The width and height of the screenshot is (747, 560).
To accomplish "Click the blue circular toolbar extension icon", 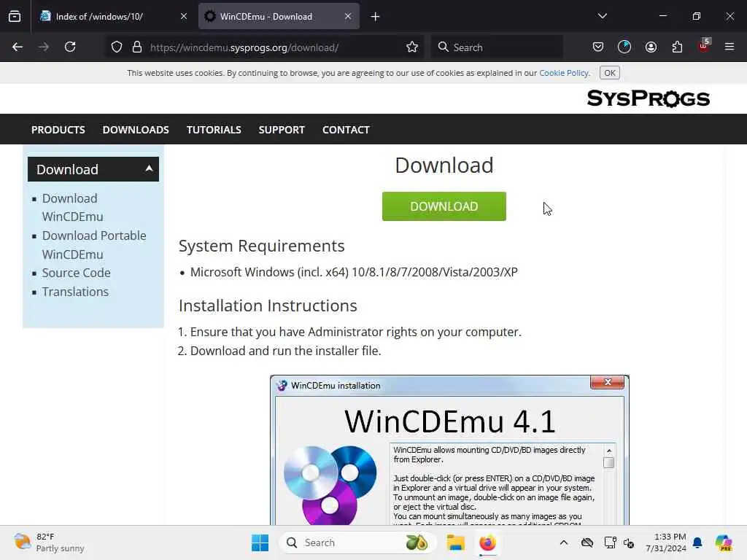I will click(x=624, y=47).
